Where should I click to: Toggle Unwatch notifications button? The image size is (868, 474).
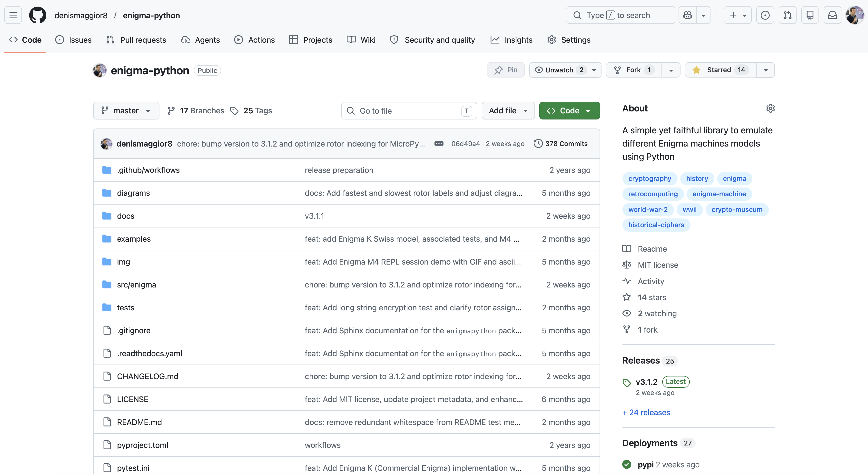tap(565, 70)
